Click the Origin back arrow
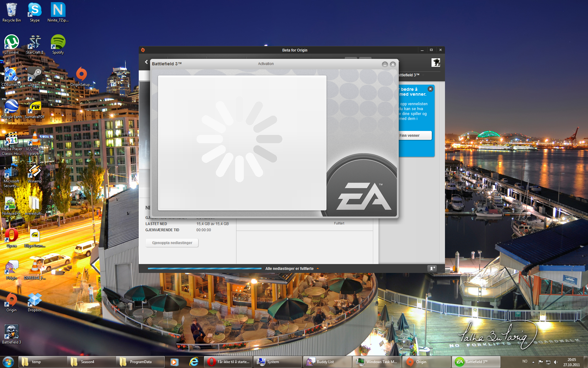The height and width of the screenshot is (368, 588). coord(146,62)
